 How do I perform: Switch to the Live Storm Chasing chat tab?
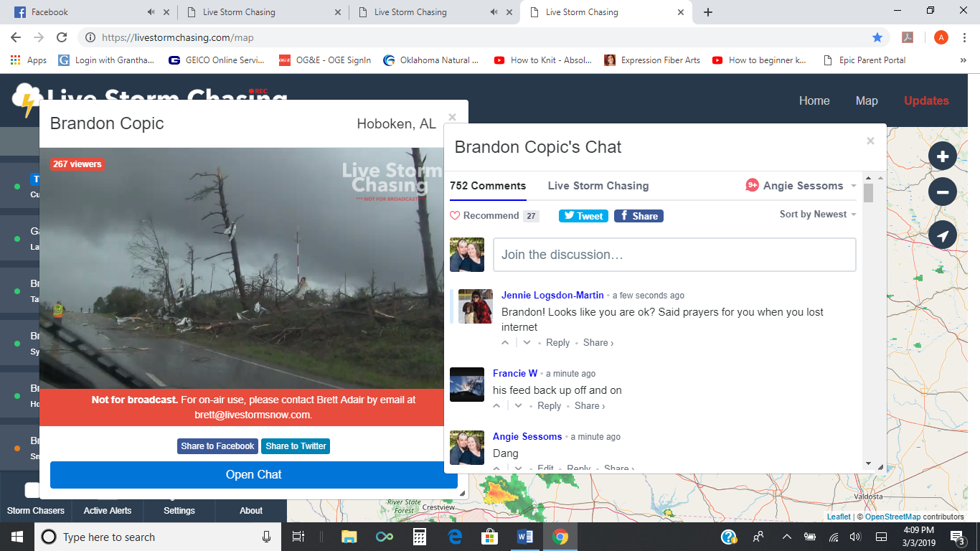598,186
